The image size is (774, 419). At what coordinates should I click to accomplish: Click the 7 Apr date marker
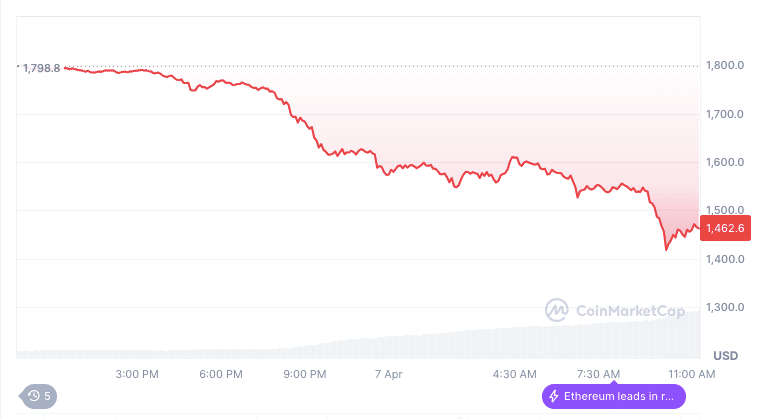pos(387,374)
